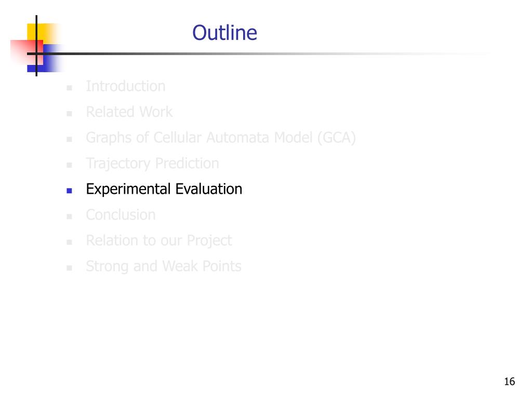Click Relation to our Project text

point(159,241)
